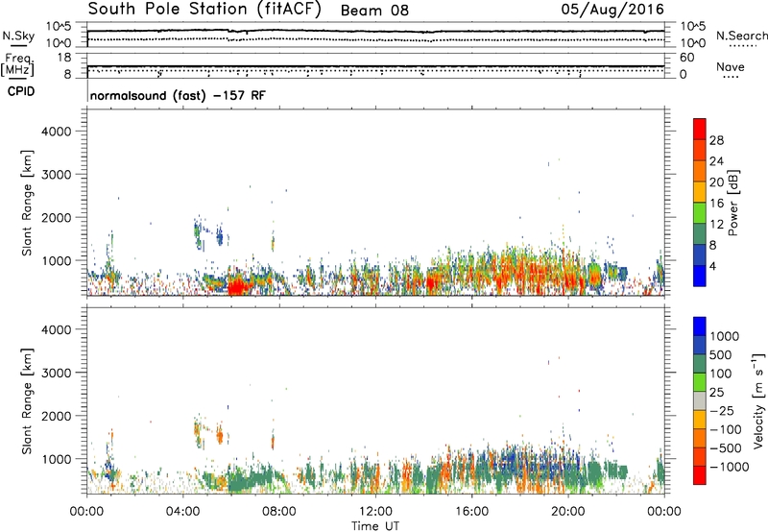Select the Freq. [MHz] axis label
768x532 pixels.
pos(17,65)
